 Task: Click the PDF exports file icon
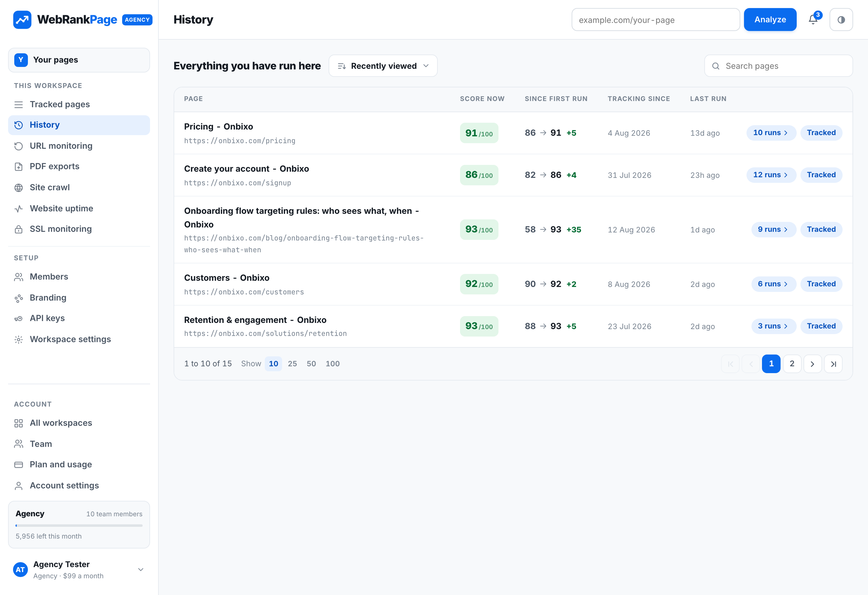[x=19, y=166]
